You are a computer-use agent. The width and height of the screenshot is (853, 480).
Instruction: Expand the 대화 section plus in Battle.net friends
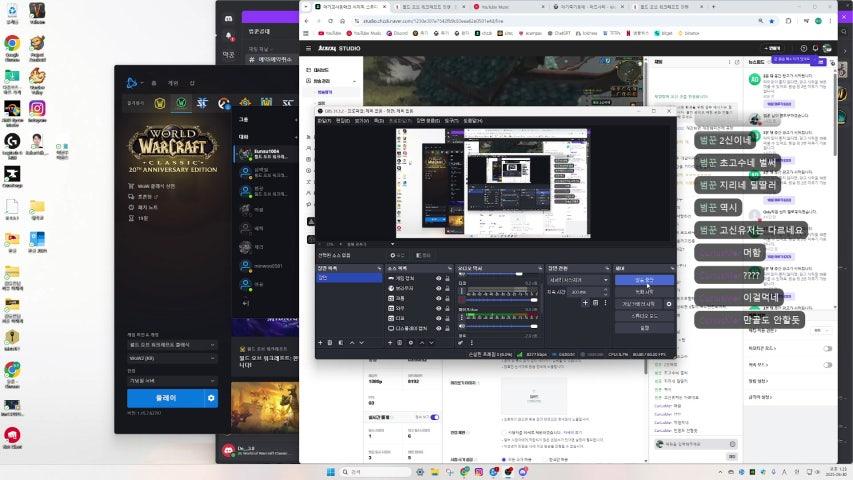coord(295,137)
